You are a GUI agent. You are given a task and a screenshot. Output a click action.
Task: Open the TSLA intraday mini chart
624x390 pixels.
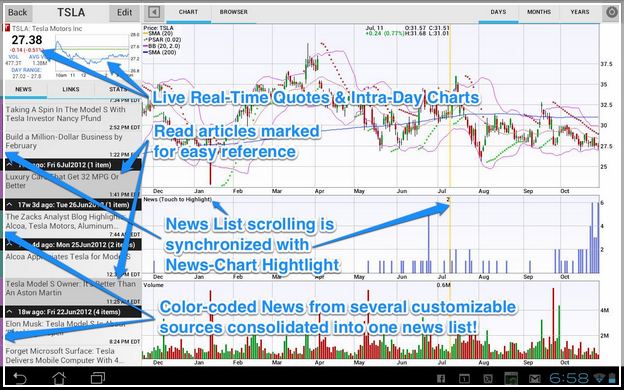pyautogui.click(x=92, y=55)
